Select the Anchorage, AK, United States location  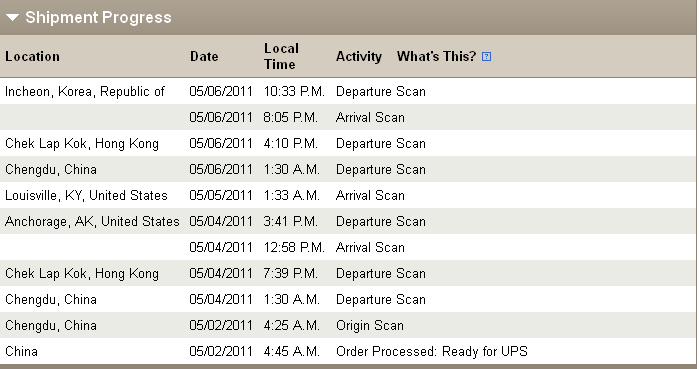[92, 221]
